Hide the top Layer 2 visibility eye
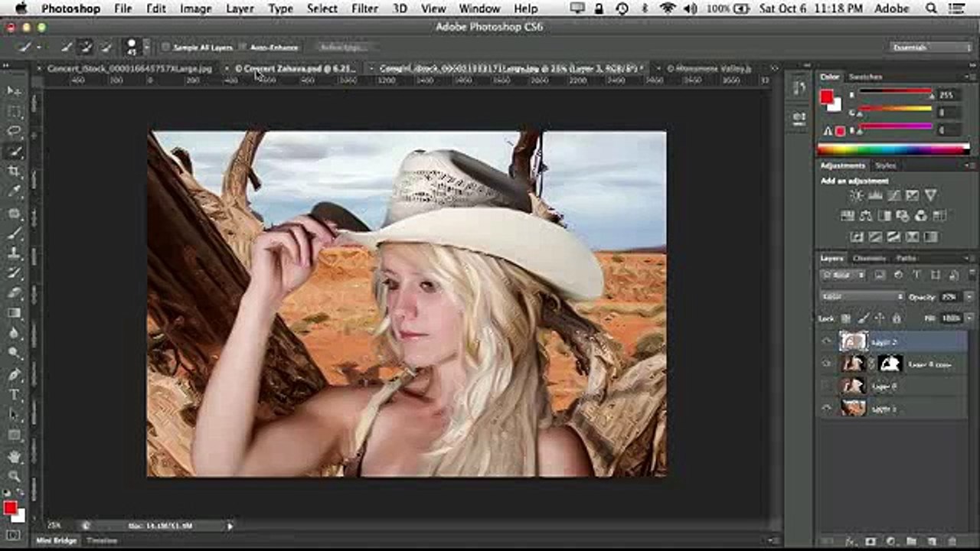The width and height of the screenshot is (980, 551). pos(826,342)
